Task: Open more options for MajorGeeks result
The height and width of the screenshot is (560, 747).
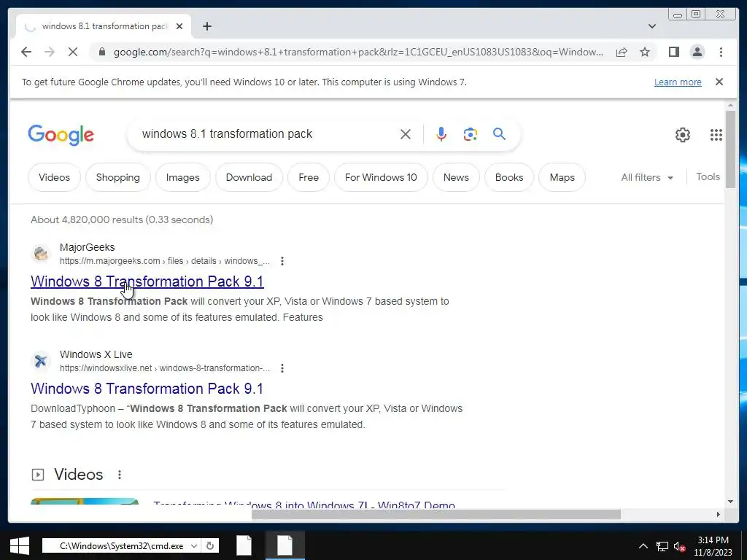Action: 282,261
